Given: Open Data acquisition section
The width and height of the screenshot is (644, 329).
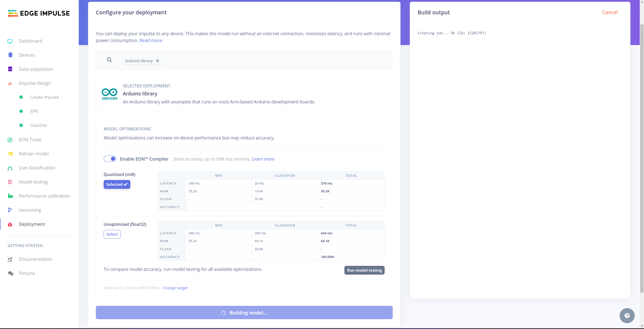Looking at the screenshot, I should [36, 69].
